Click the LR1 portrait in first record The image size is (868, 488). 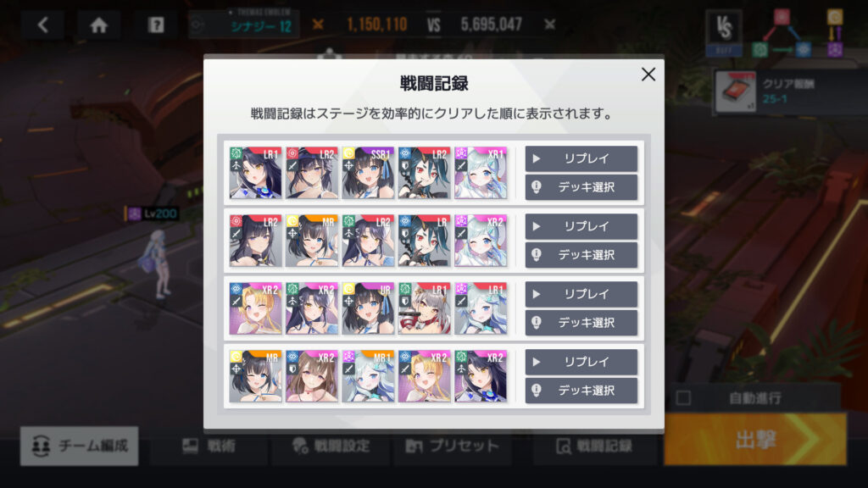(255, 173)
